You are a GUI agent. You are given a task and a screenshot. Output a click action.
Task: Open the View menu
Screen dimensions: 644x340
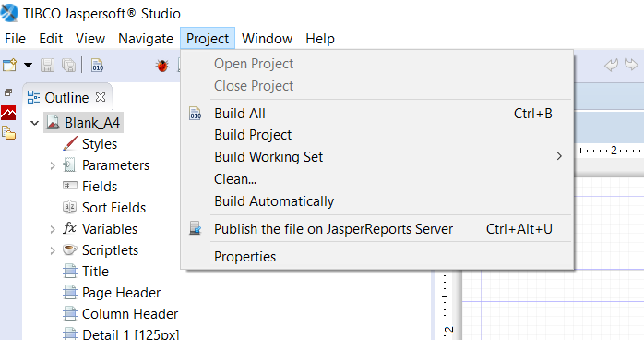(x=90, y=39)
